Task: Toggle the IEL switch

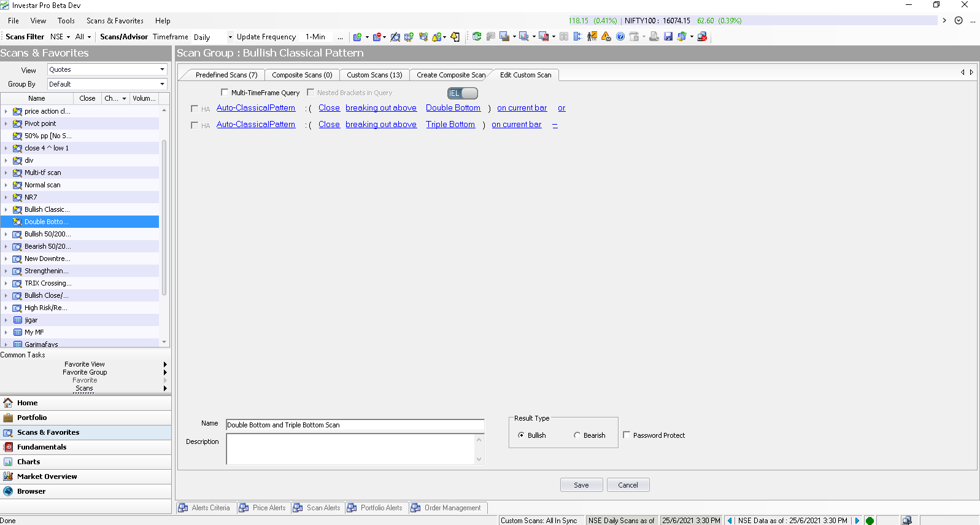Action: coord(463,93)
